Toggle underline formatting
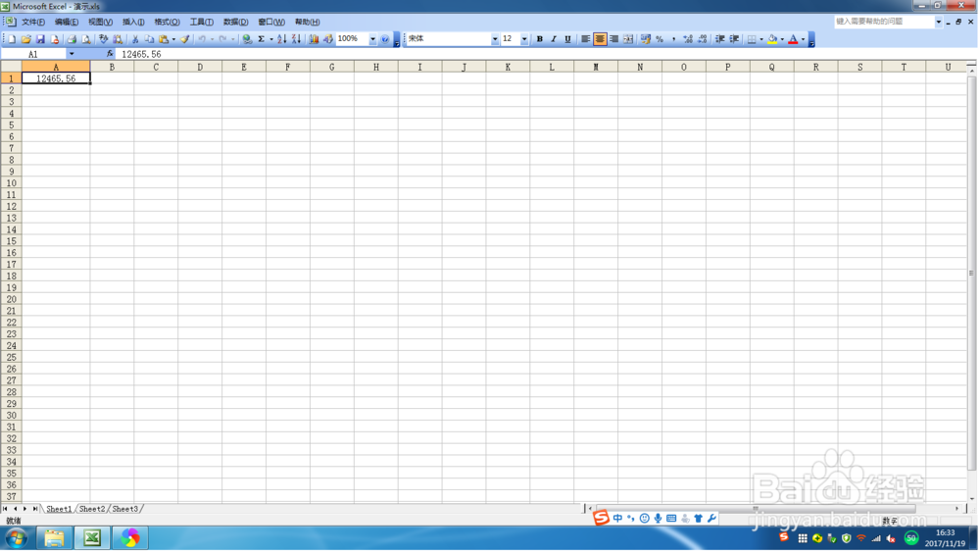The height and width of the screenshot is (553, 980). 568,39
